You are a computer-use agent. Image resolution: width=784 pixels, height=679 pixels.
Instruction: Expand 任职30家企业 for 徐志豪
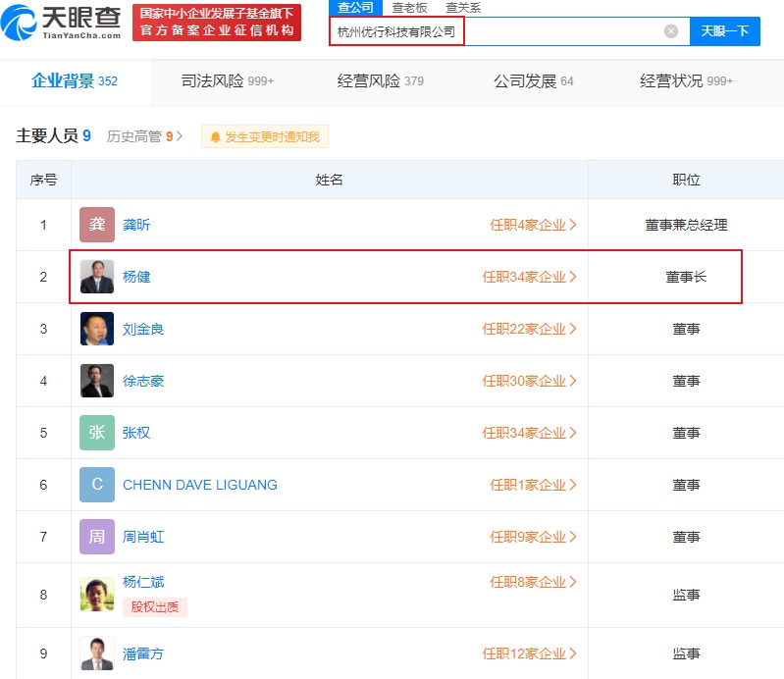530,381
